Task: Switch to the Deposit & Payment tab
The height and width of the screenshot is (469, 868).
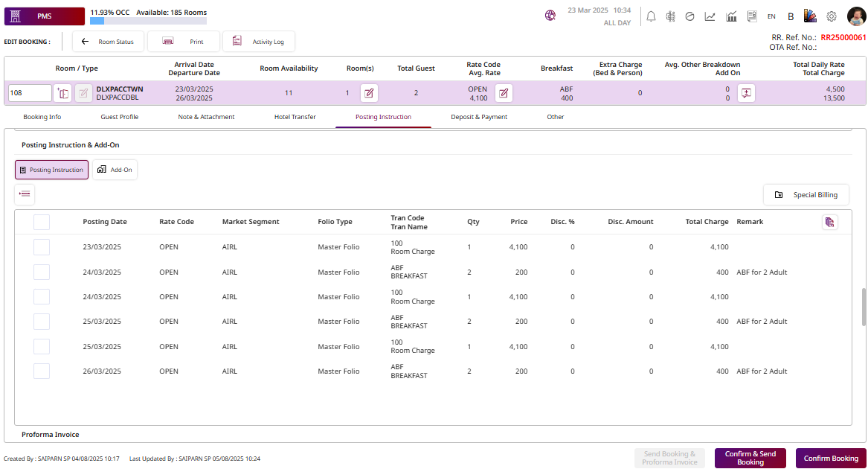Action: point(479,117)
